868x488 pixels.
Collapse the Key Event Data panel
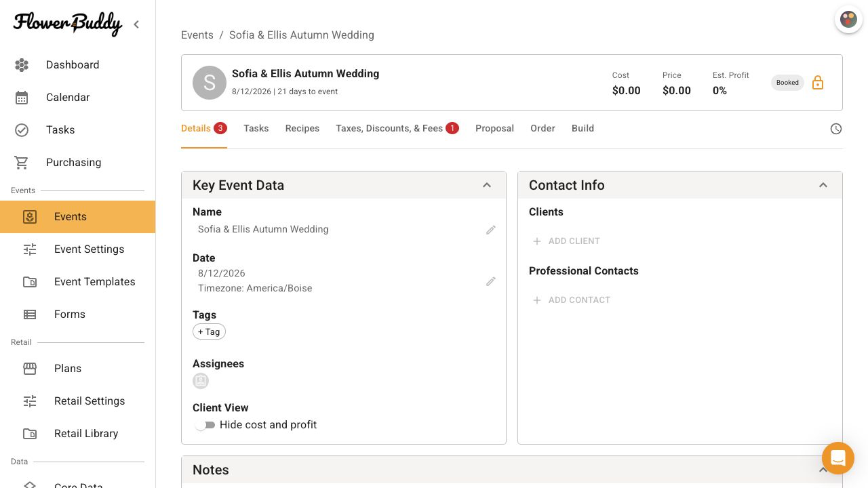pos(487,185)
